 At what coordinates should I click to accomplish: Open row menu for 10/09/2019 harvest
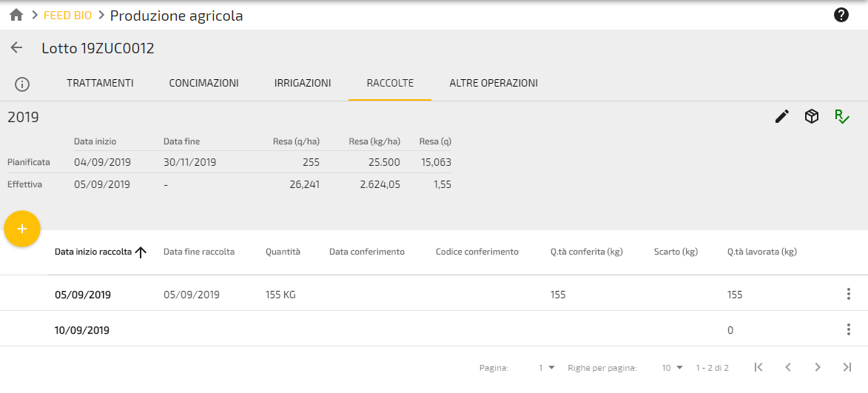click(x=848, y=330)
